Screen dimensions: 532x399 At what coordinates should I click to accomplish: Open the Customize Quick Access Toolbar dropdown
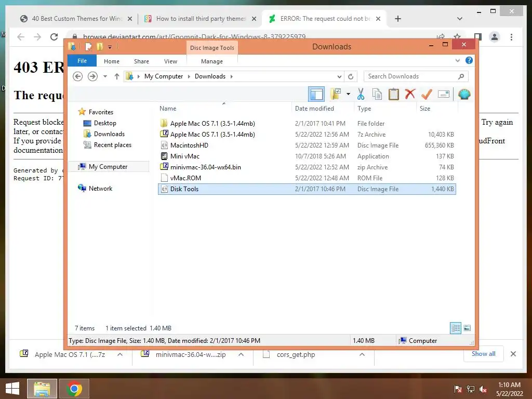pos(110,47)
